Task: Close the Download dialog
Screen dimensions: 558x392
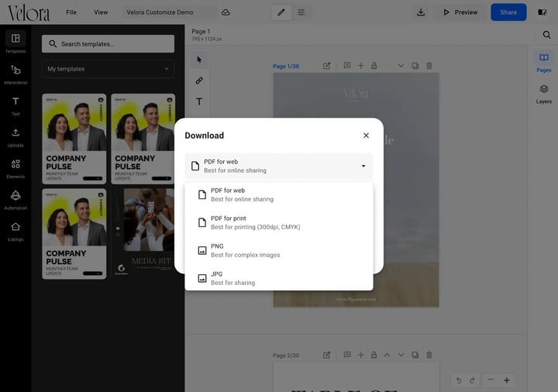Action: (366, 136)
